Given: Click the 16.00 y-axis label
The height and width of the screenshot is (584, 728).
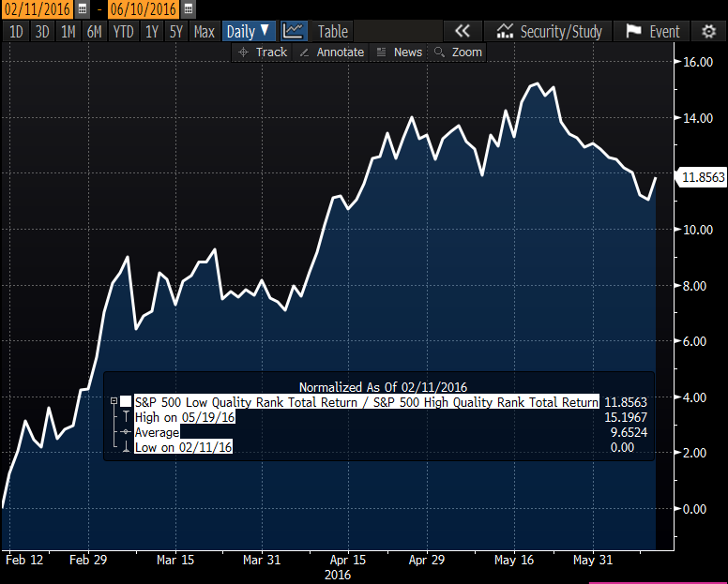Looking at the screenshot, I should point(698,62).
